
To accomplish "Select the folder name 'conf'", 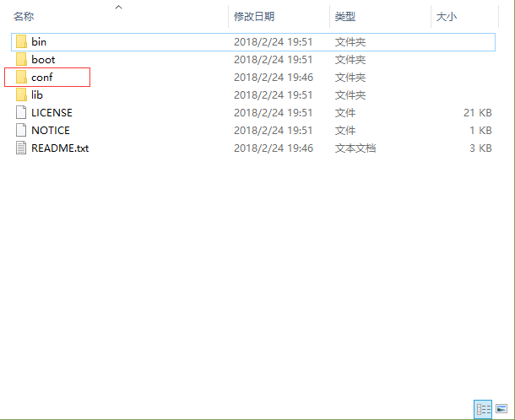I will pyautogui.click(x=41, y=77).
